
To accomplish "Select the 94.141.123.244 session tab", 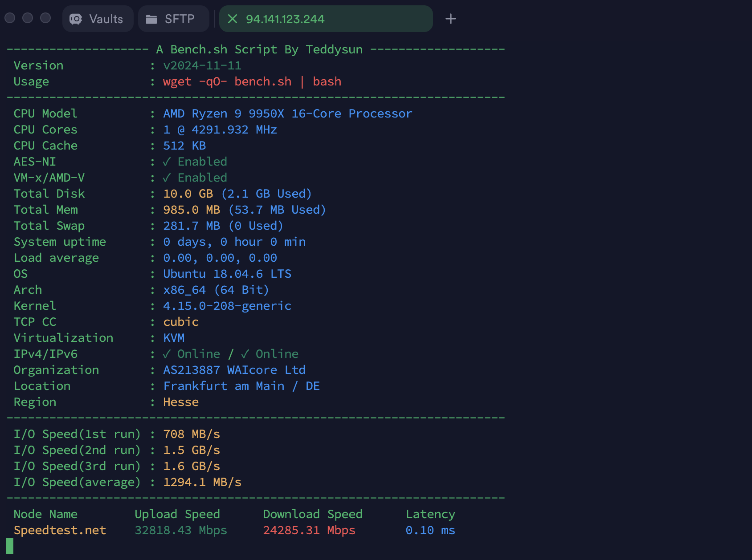I will (x=326, y=19).
